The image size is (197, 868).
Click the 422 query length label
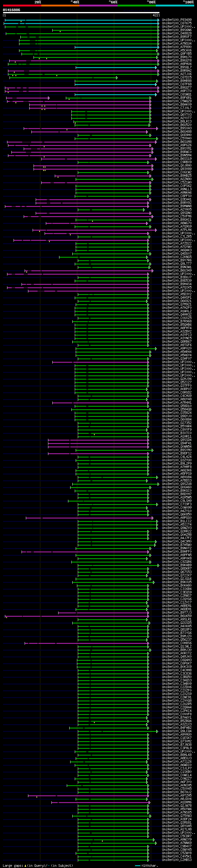(x=155, y=15)
